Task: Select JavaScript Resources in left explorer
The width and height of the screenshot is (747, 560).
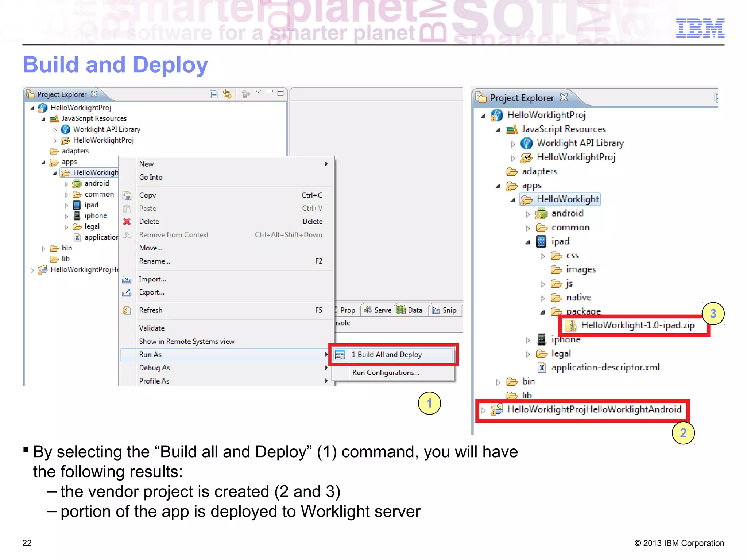Action: [x=94, y=118]
